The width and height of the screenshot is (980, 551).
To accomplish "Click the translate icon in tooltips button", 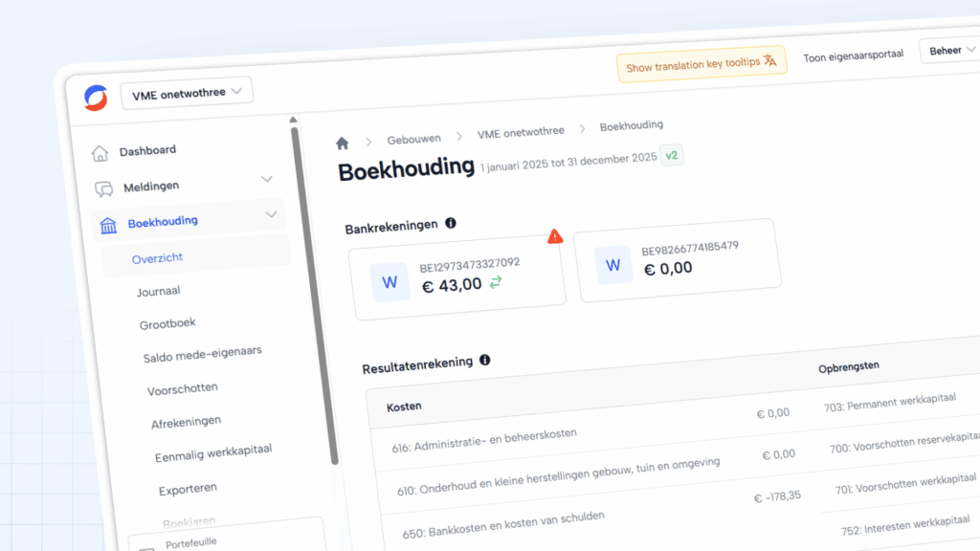I will 770,60.
